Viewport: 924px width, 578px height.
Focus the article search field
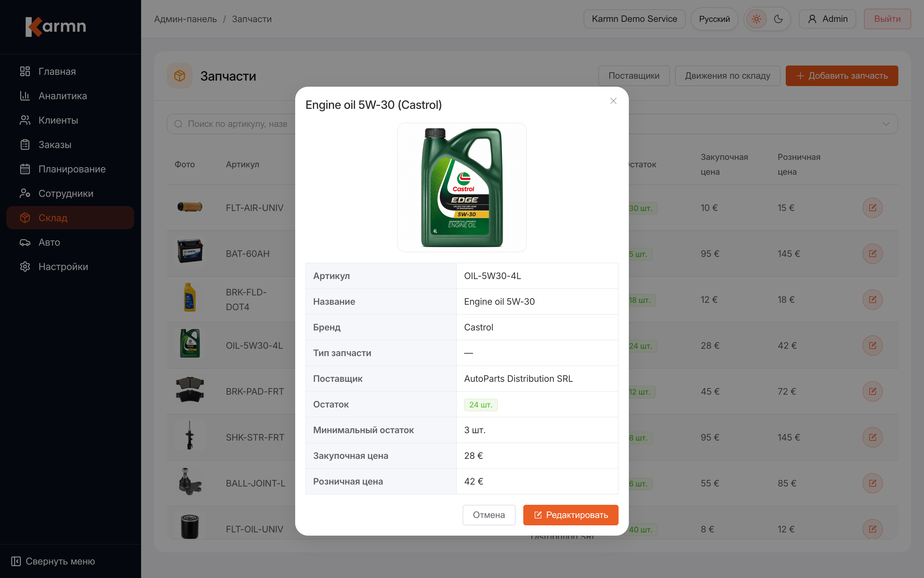[x=231, y=124]
